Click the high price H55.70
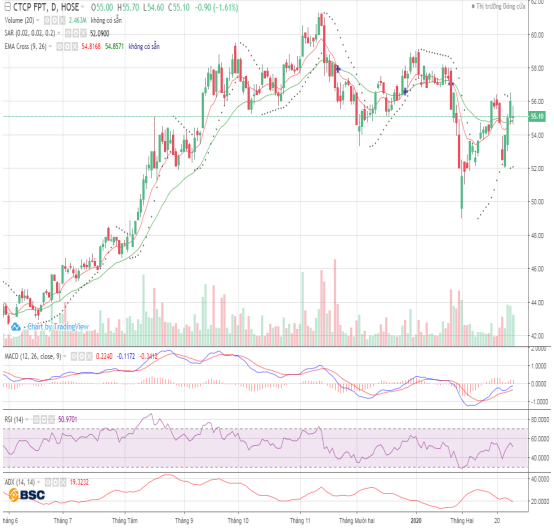Image resolution: width=554 pixels, height=530 pixels. click(128, 7)
